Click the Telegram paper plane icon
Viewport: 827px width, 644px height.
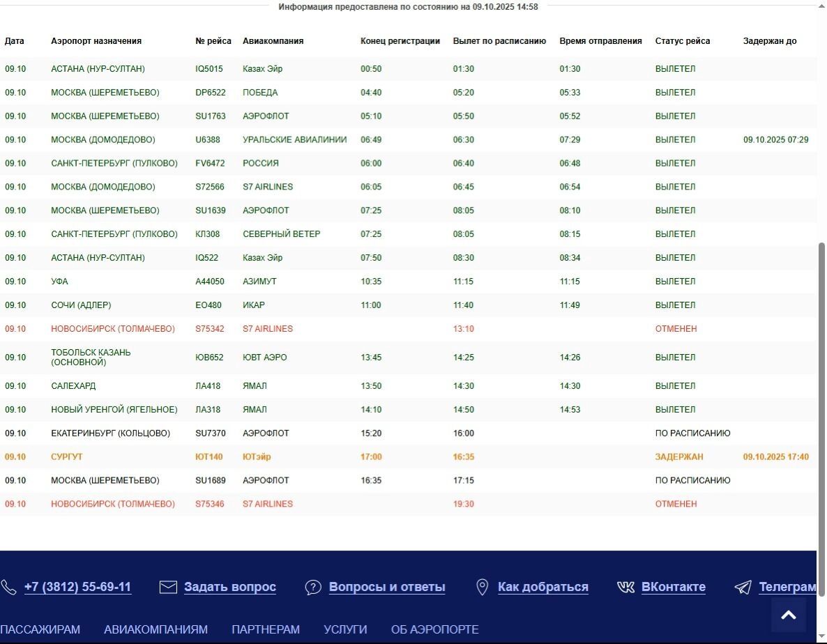743,587
